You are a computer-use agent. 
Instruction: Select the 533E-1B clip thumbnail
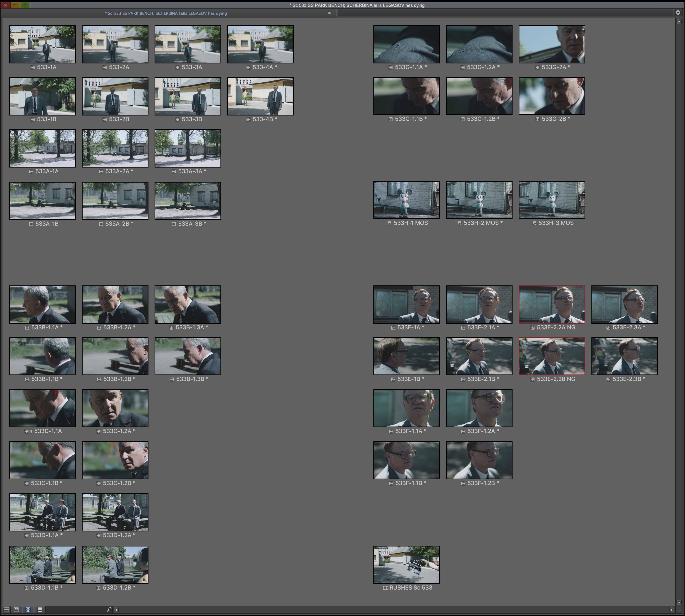pos(407,356)
